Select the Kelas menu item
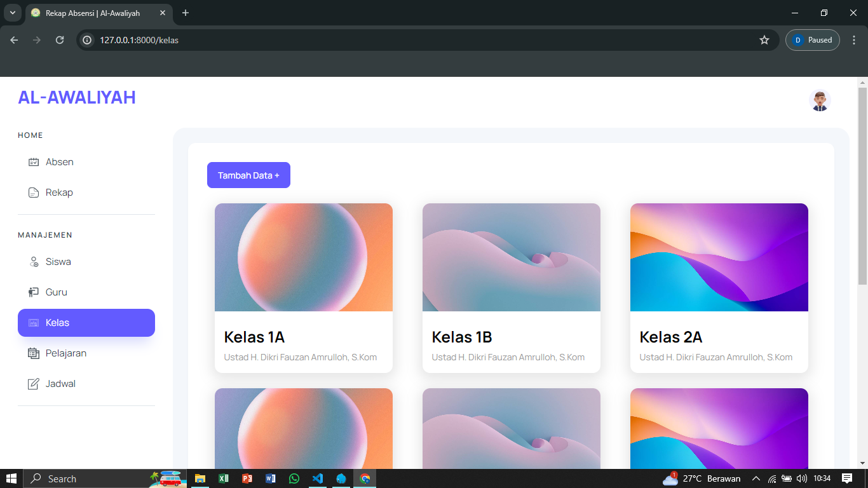The width and height of the screenshot is (868, 488). coord(86,323)
